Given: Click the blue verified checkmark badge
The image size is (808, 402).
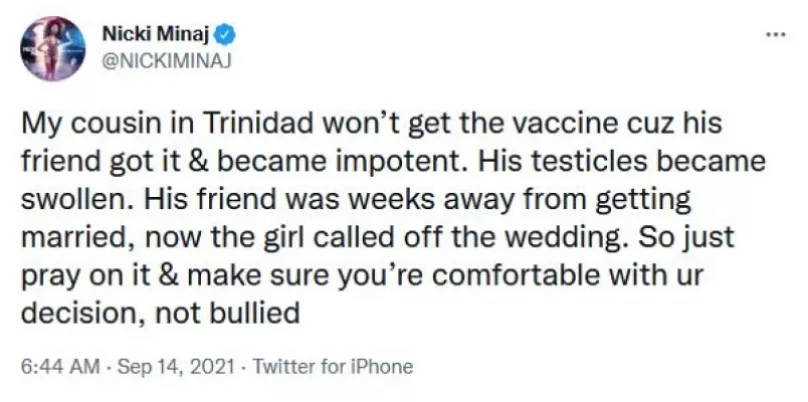Looking at the screenshot, I should [225, 35].
